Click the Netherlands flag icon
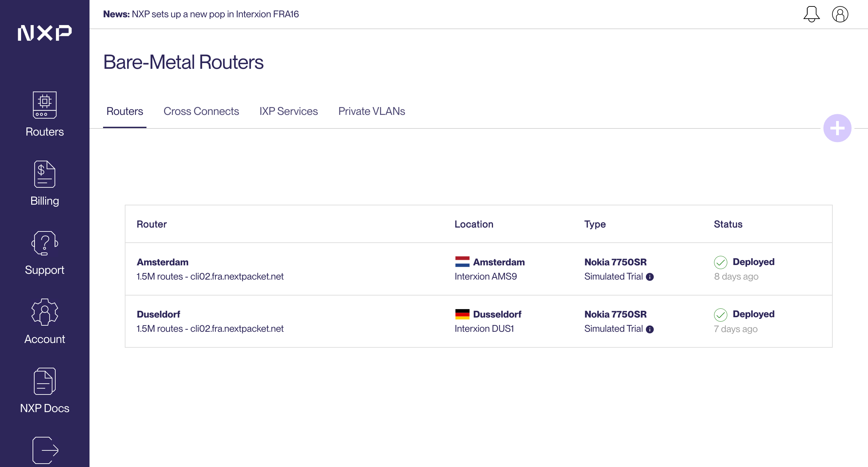This screenshot has width=868, height=467. coord(462,262)
